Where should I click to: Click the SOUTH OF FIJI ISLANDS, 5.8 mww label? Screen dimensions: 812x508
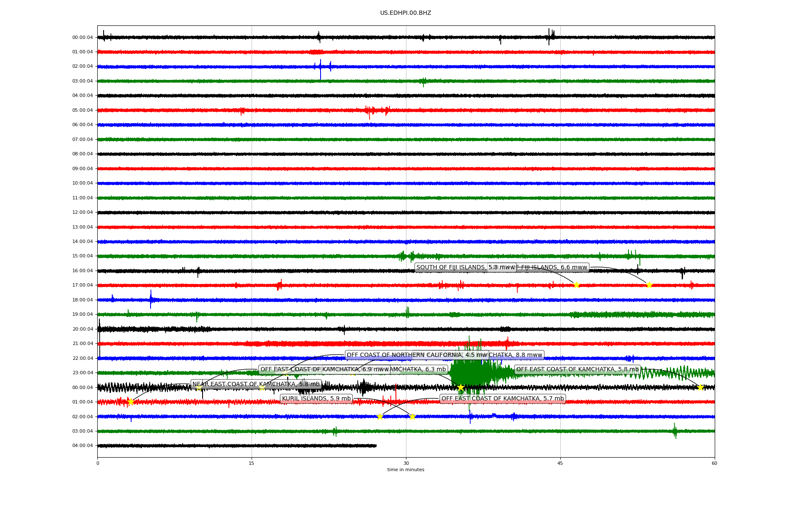(x=466, y=267)
